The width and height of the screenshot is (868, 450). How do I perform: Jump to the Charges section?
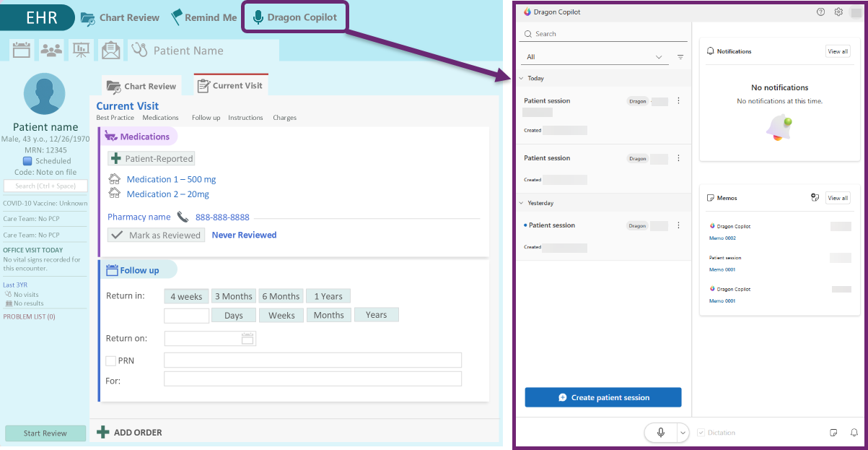tap(284, 118)
